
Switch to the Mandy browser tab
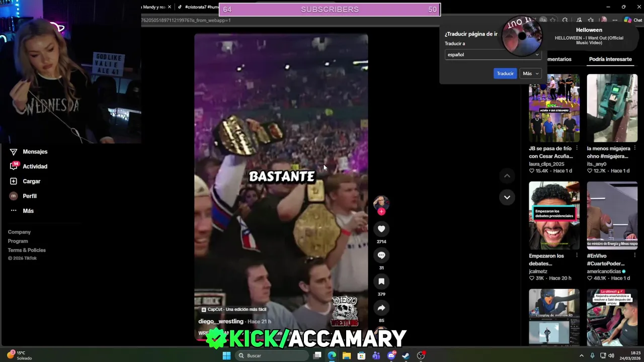[x=153, y=7]
